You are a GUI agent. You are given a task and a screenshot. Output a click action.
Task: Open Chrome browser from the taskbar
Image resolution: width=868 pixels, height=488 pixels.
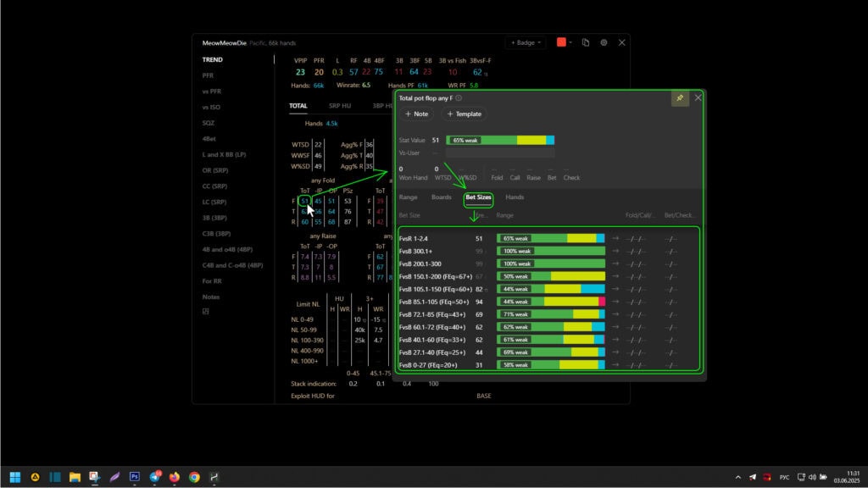[194, 477]
